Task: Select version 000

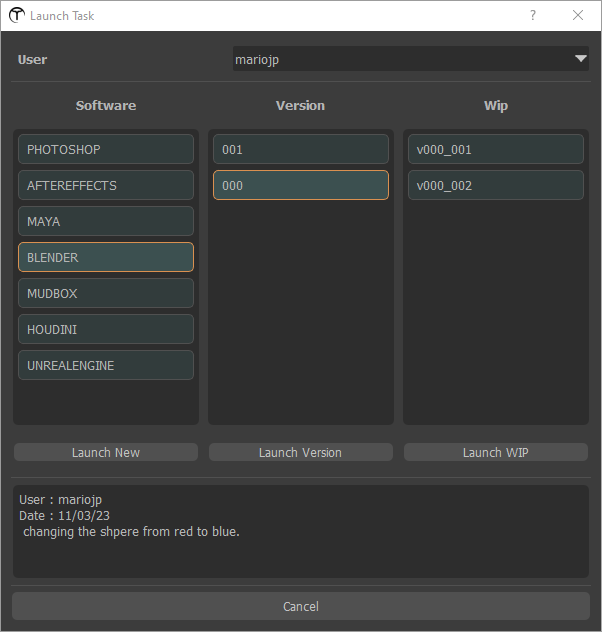Action: [x=300, y=185]
